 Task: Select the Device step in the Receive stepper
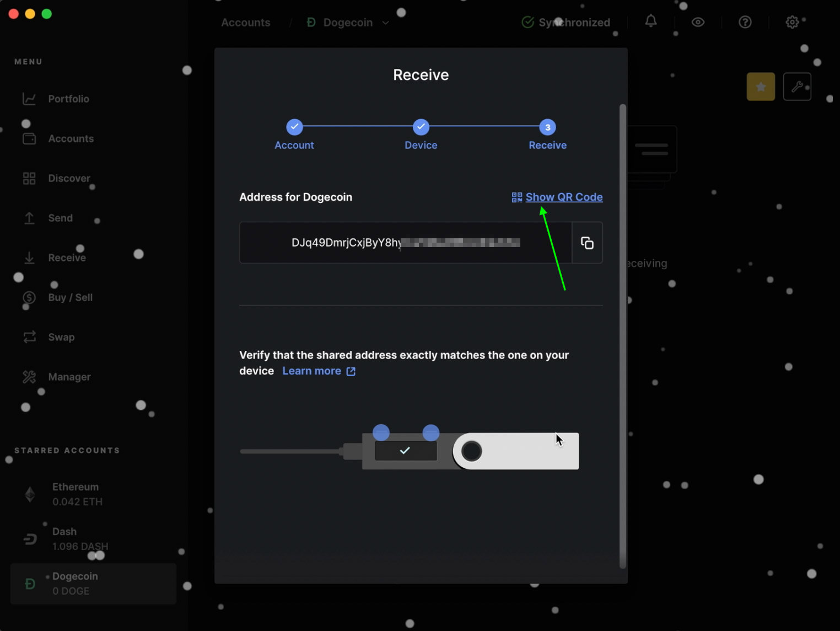421,135
